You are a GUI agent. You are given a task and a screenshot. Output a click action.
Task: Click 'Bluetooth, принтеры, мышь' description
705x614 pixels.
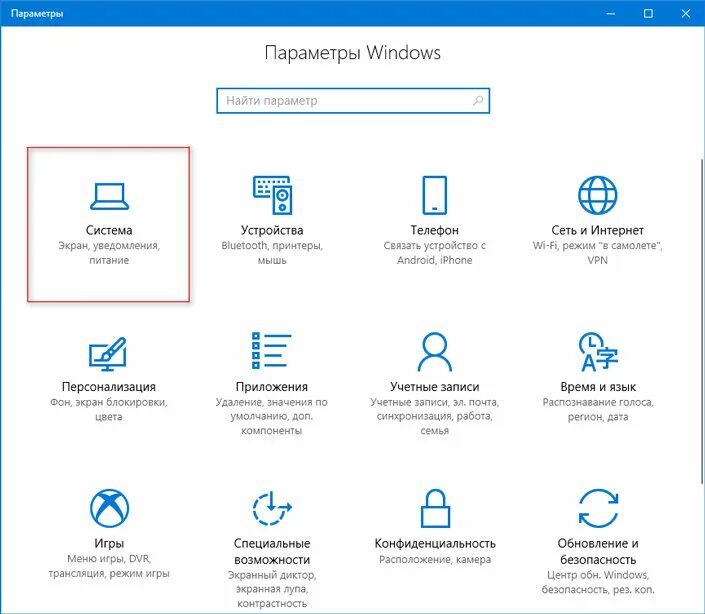272,253
